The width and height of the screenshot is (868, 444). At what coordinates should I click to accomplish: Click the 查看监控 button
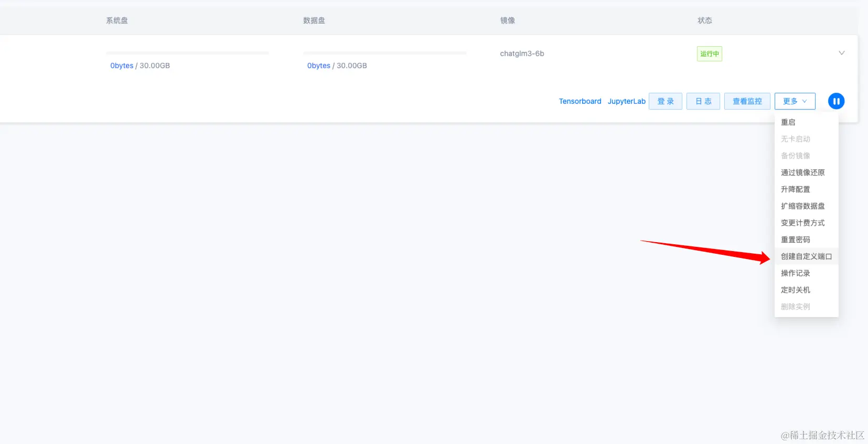[747, 101]
